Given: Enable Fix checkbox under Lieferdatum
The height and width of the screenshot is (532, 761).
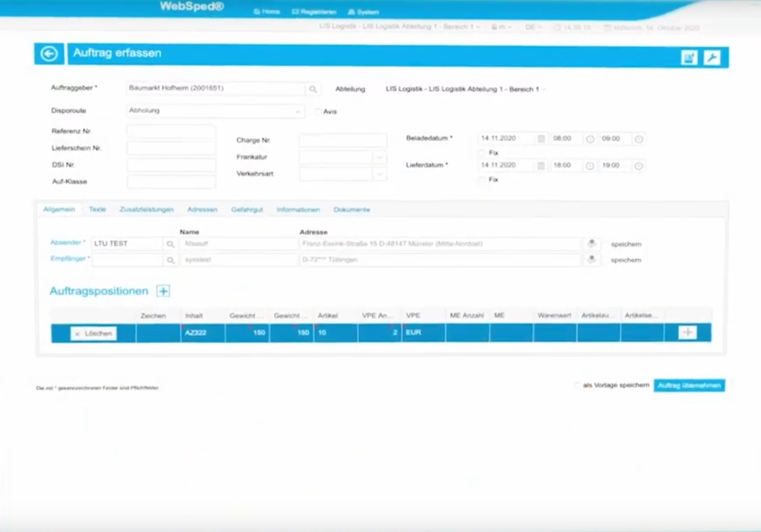Looking at the screenshot, I should pyautogui.click(x=481, y=179).
